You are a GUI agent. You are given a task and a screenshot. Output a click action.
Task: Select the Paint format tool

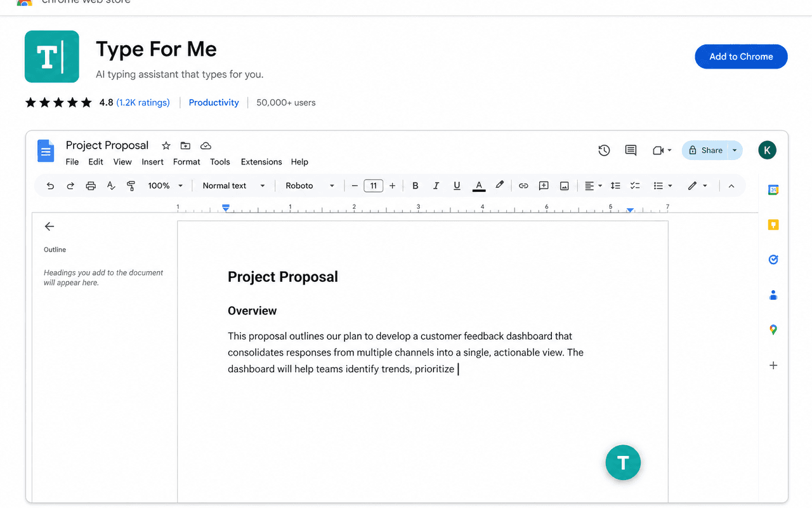131,186
